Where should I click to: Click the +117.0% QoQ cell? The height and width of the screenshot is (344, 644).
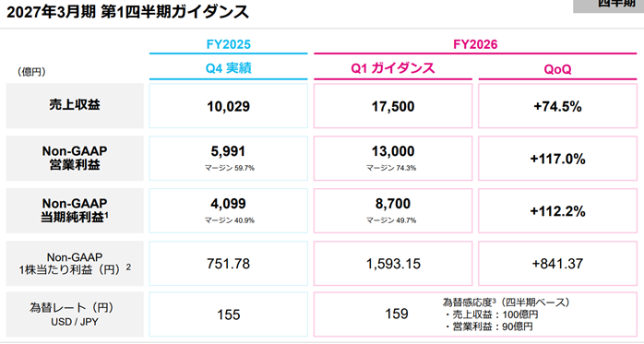pyautogui.click(x=558, y=158)
